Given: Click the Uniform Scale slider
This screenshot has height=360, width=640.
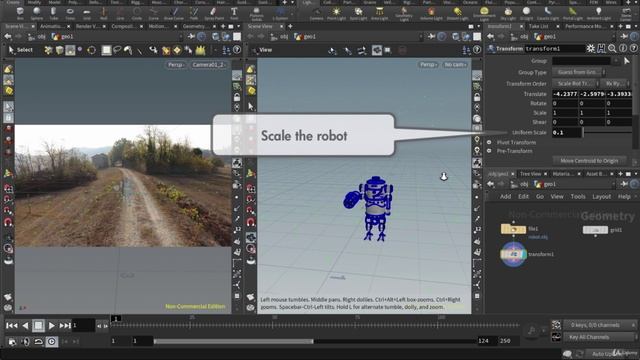Looking at the screenshot, I should tap(608, 132).
